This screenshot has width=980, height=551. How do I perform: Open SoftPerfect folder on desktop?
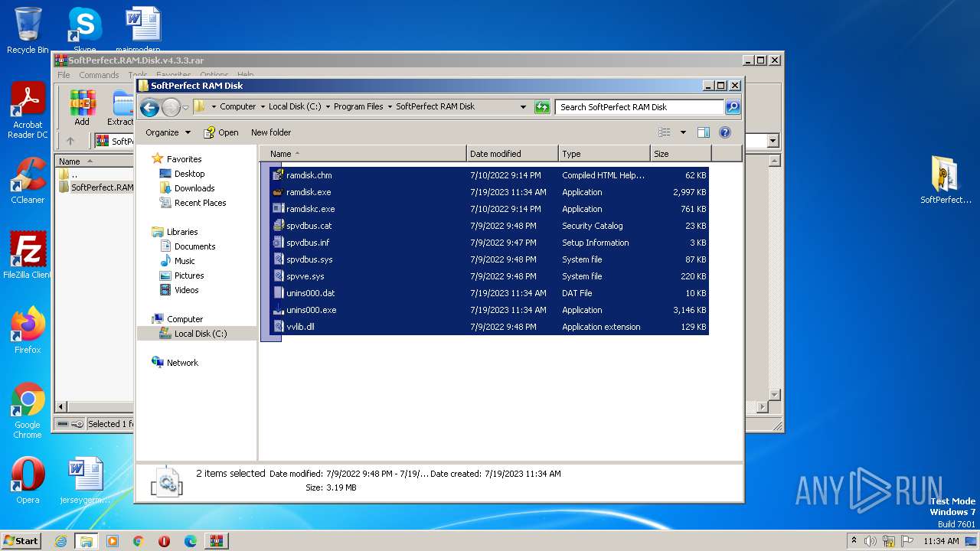(x=946, y=181)
